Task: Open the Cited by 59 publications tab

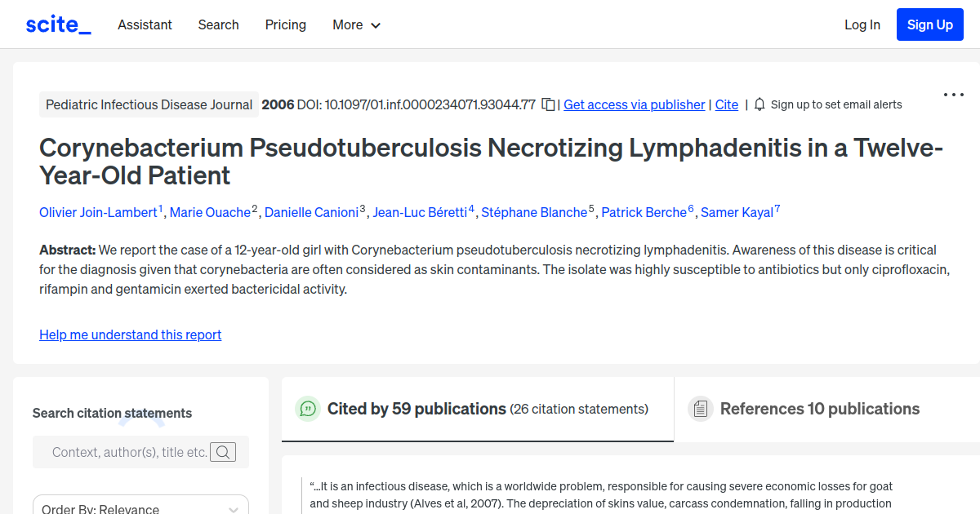Action: (x=415, y=408)
